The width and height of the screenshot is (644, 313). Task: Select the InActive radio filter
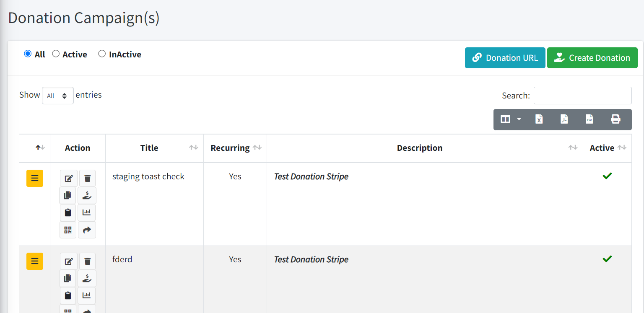pyautogui.click(x=102, y=54)
